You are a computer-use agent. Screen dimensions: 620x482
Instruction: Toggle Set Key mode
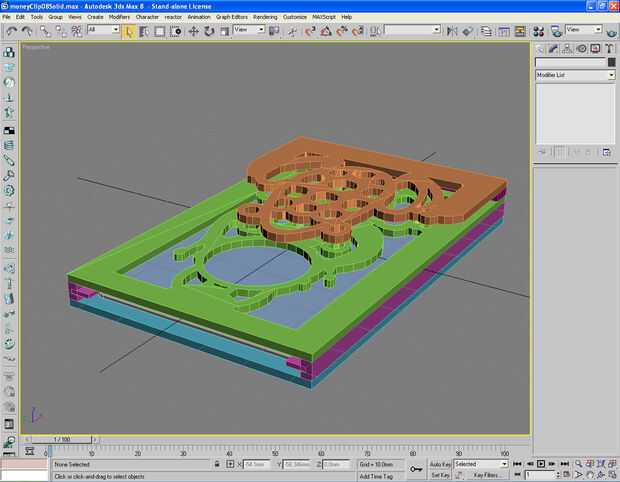(440, 476)
